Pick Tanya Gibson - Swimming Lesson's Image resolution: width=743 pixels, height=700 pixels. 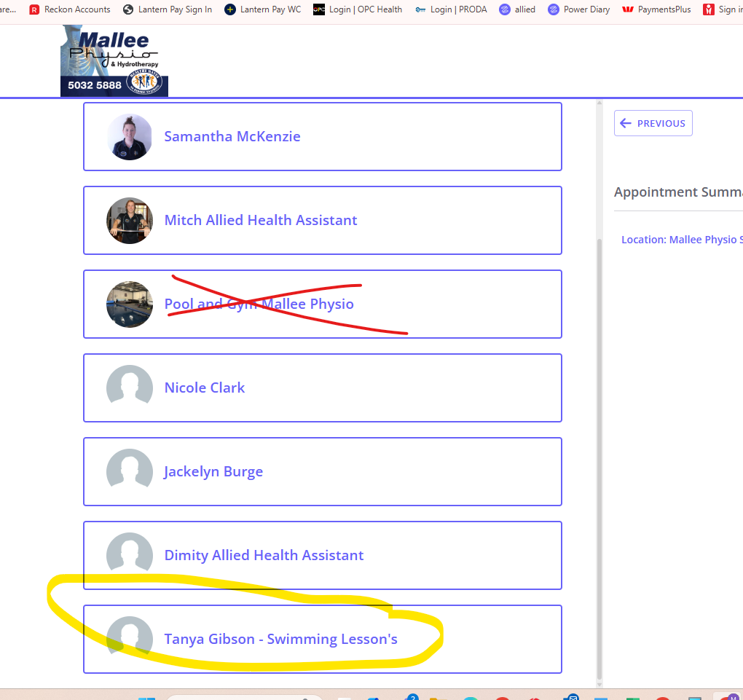tap(280, 639)
